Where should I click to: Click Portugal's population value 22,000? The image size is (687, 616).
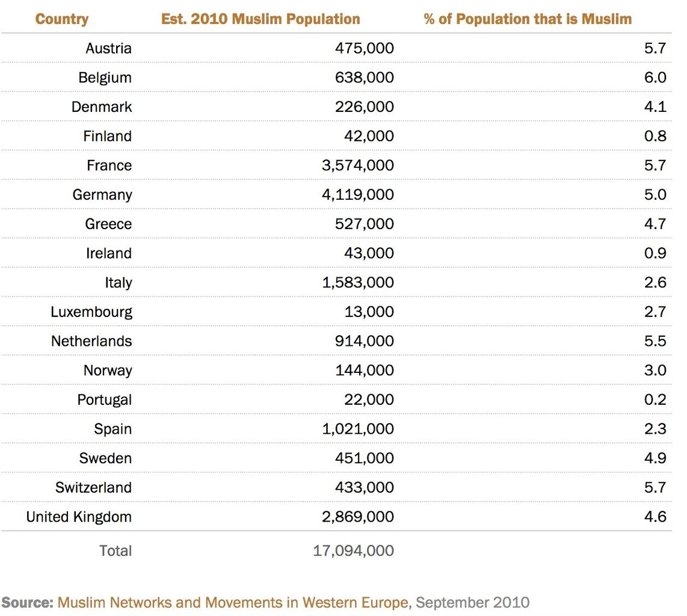click(x=368, y=399)
